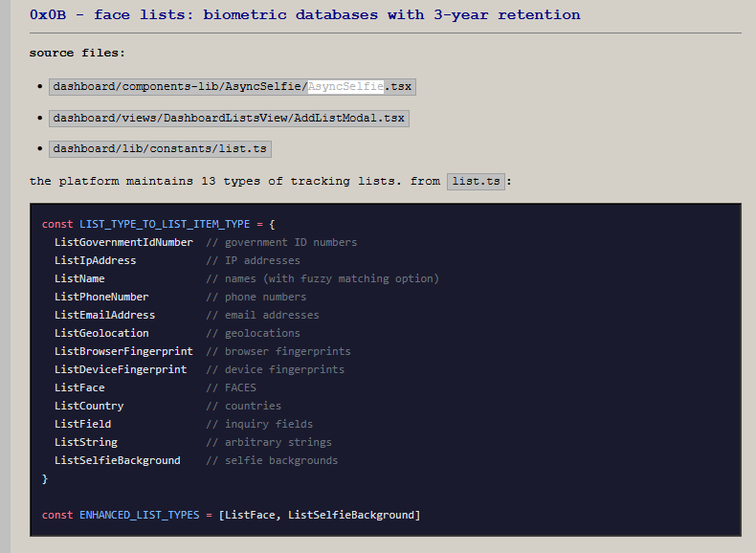
Task: Click ListField entry
Action: click(83, 424)
